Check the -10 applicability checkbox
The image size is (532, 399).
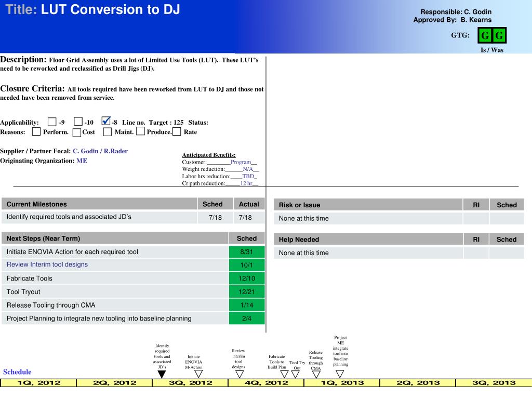coord(78,122)
